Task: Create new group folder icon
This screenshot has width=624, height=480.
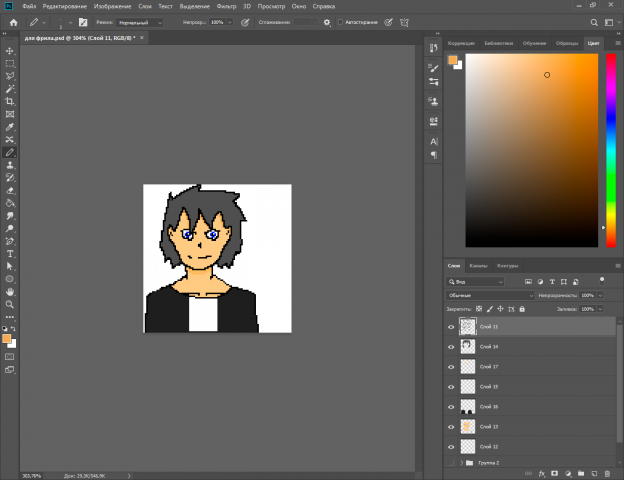Action: coord(581,474)
